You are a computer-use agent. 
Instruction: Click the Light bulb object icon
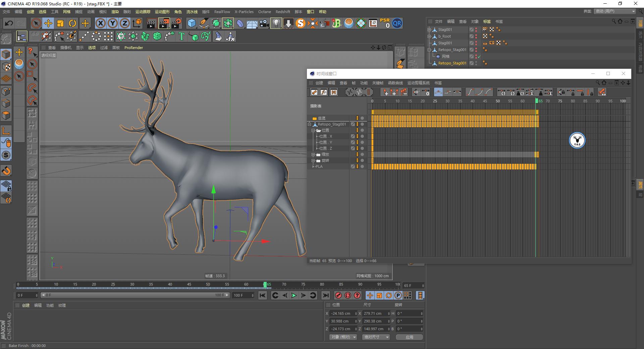[x=276, y=23]
